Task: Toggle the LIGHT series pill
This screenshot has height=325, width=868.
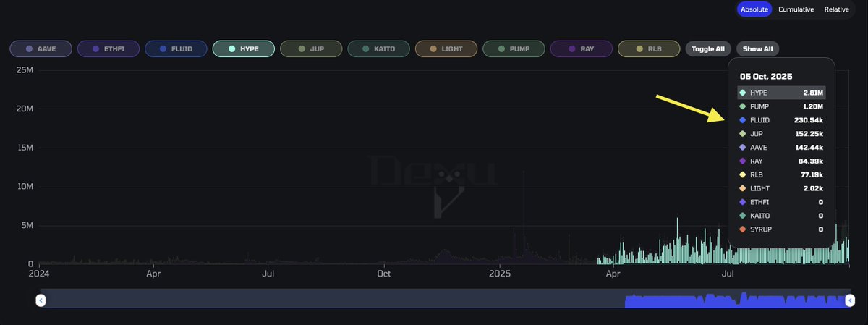Action: [x=446, y=49]
